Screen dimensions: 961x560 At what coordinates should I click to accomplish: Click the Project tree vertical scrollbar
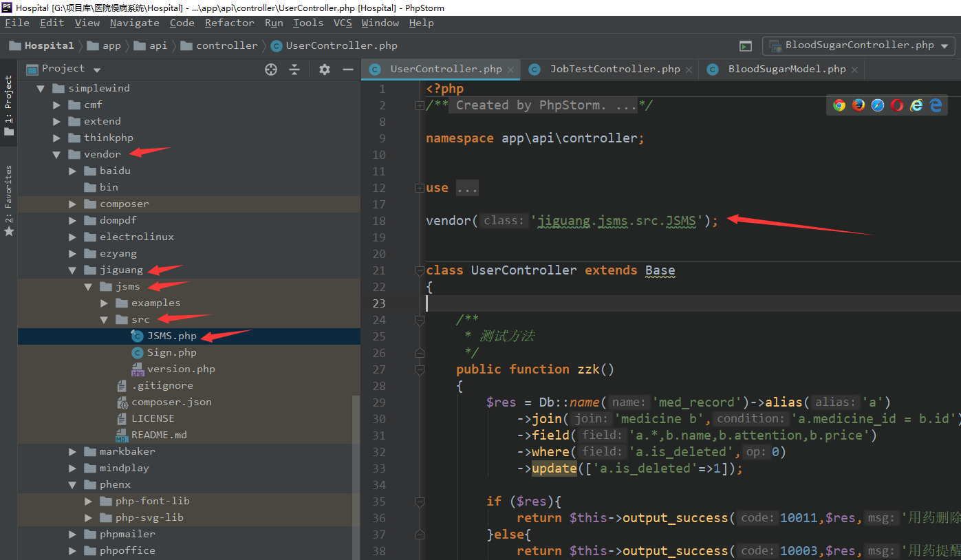coord(356,477)
